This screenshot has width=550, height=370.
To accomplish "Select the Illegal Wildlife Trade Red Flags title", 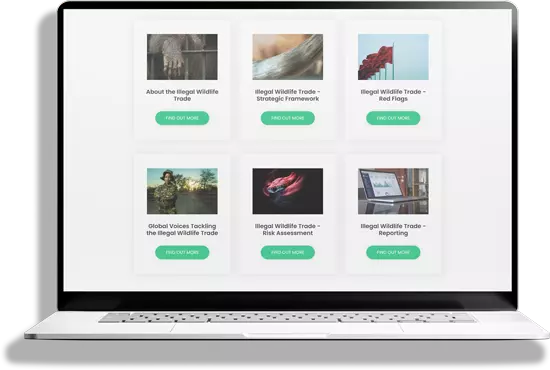I will (393, 95).
